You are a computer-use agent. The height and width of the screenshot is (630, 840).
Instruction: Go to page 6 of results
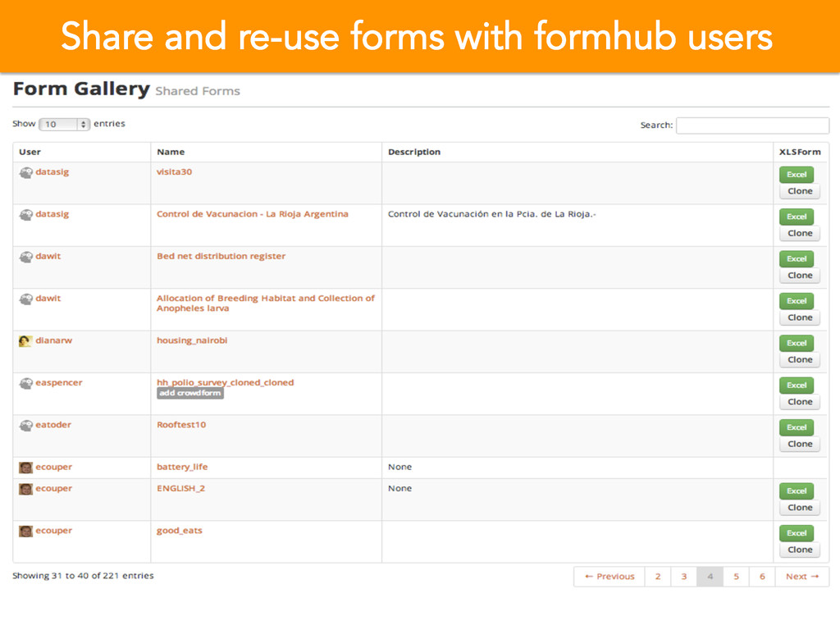pos(762,577)
